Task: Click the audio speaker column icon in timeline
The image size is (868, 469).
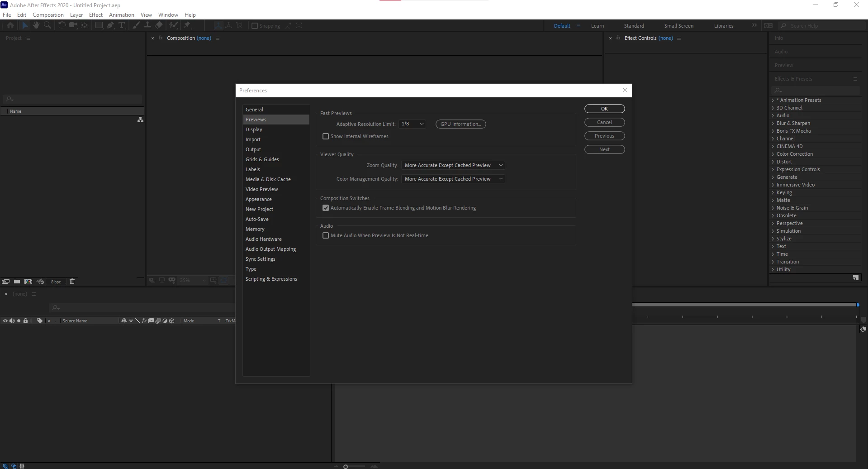Action: click(x=12, y=321)
